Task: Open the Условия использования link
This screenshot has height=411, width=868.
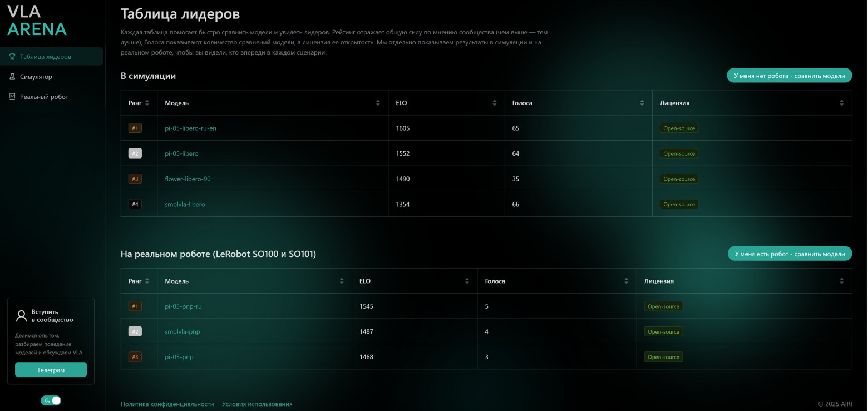Action: pyautogui.click(x=257, y=404)
